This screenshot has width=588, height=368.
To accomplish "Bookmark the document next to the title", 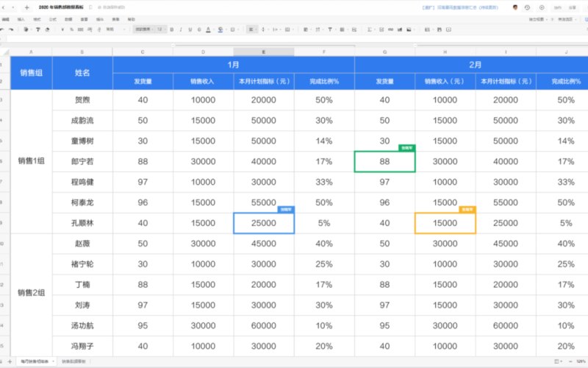I will pos(90,7).
